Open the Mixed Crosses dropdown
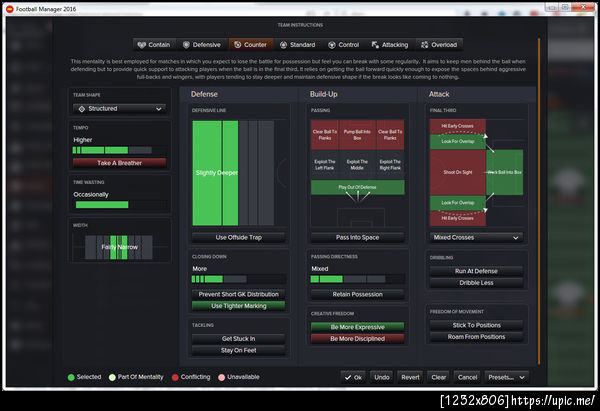 pyautogui.click(x=476, y=238)
